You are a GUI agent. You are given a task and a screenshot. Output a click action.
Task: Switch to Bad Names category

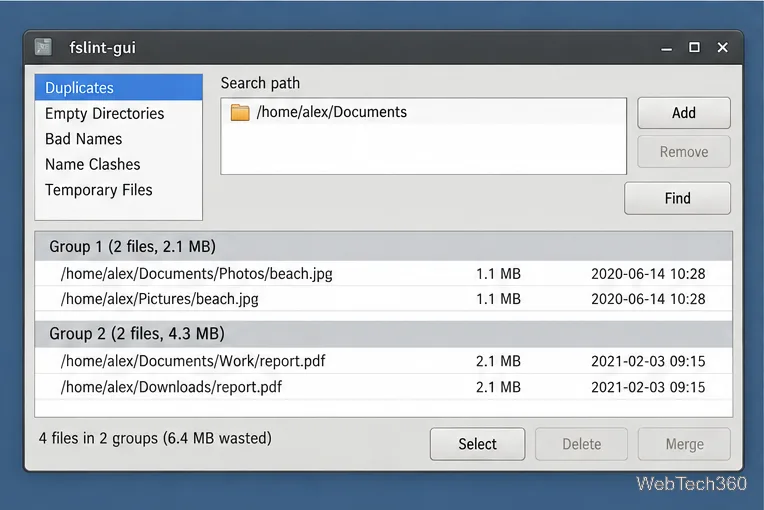[118, 139]
